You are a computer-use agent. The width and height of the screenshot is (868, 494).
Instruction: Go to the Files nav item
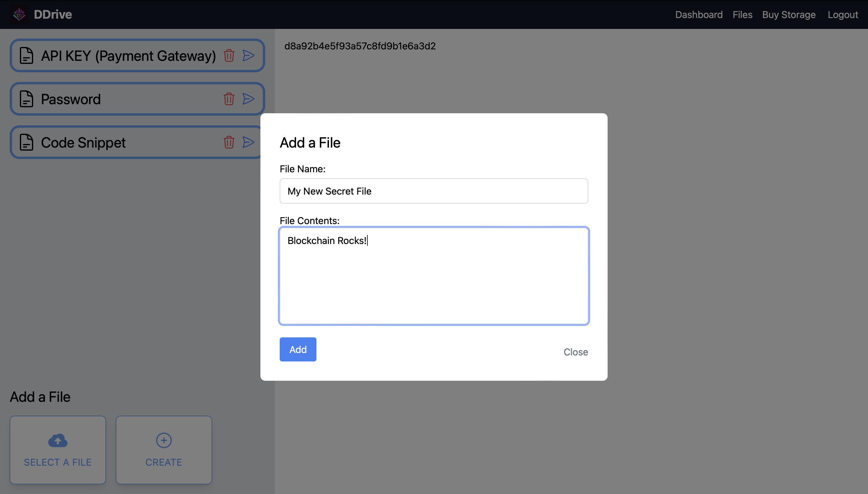(x=742, y=14)
